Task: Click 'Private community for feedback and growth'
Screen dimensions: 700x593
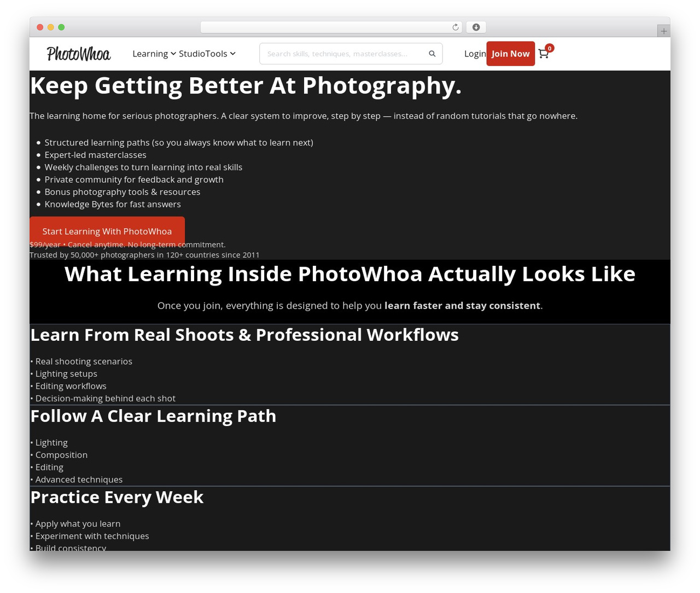Action: coord(134,179)
